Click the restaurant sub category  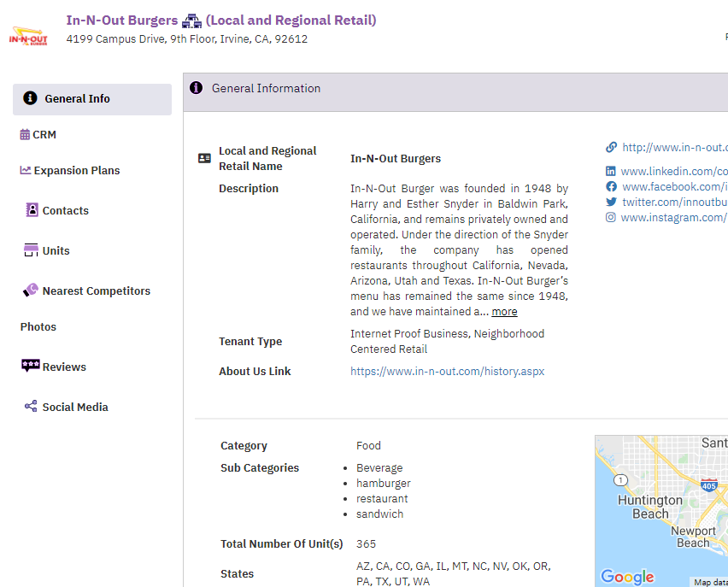tap(382, 499)
